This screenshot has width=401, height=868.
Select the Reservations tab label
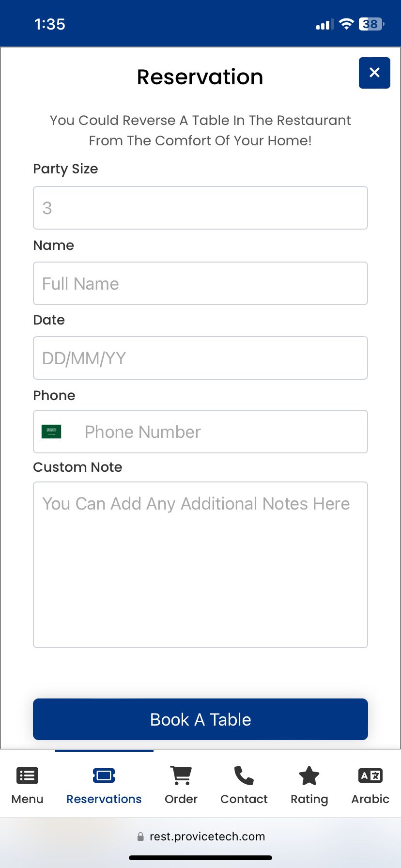pyautogui.click(x=104, y=799)
